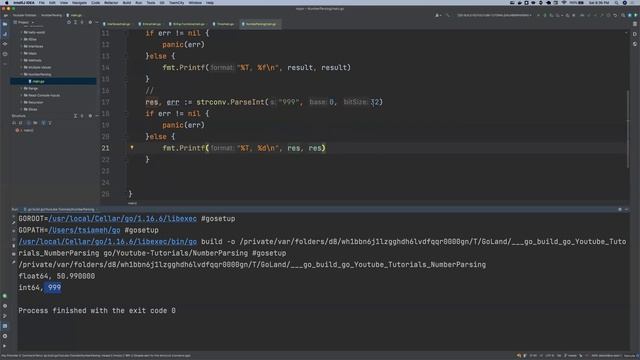Toggle breakpoint in gutter at line 12
Image resolution: width=640 pixels, height=360 pixels.
(x=118, y=44)
